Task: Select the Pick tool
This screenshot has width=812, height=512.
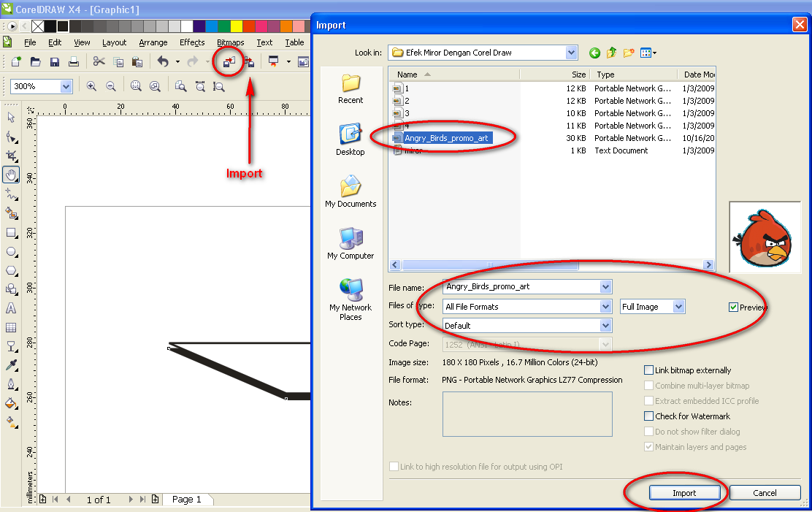Action: pyautogui.click(x=10, y=117)
